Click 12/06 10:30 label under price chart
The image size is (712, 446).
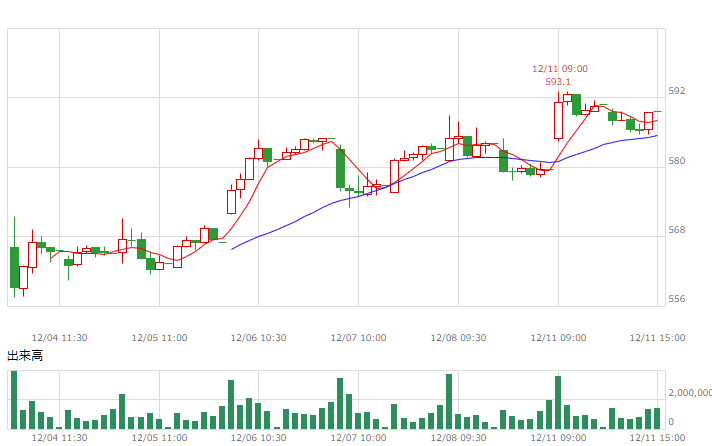258,338
